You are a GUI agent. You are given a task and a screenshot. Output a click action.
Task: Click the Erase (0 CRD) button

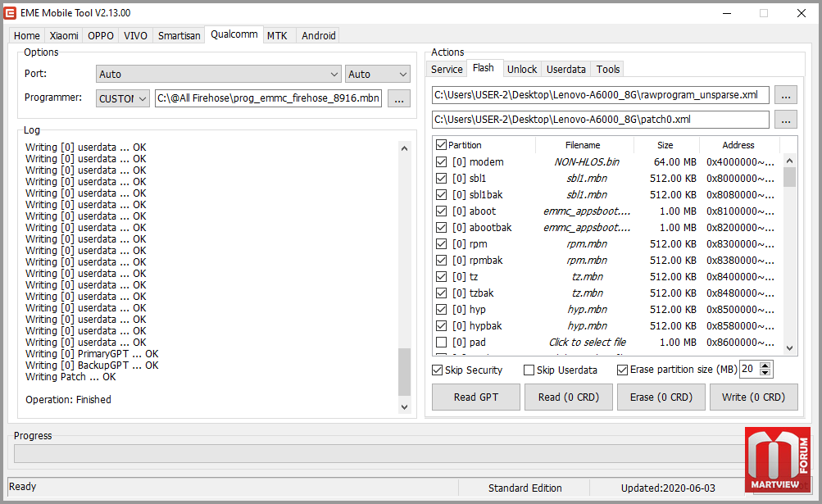(x=661, y=397)
